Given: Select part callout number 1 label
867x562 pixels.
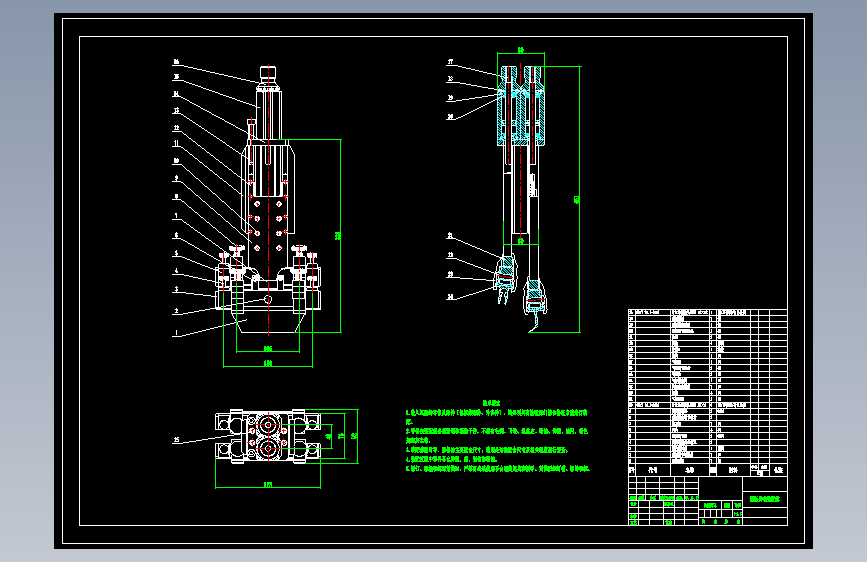Looking at the screenshot, I should 176,333.
